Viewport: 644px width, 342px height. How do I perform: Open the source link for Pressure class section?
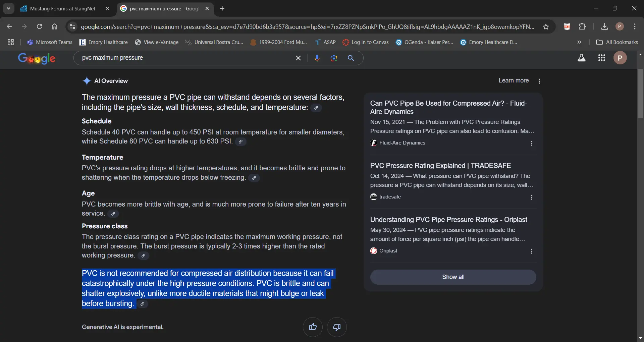143,255
